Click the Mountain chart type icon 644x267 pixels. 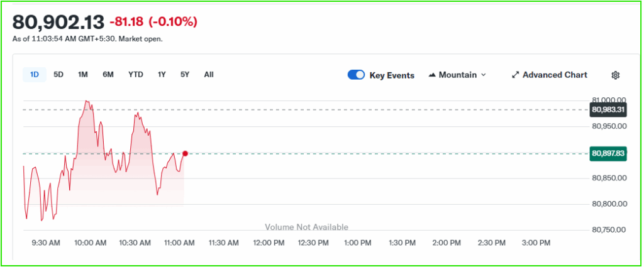432,75
